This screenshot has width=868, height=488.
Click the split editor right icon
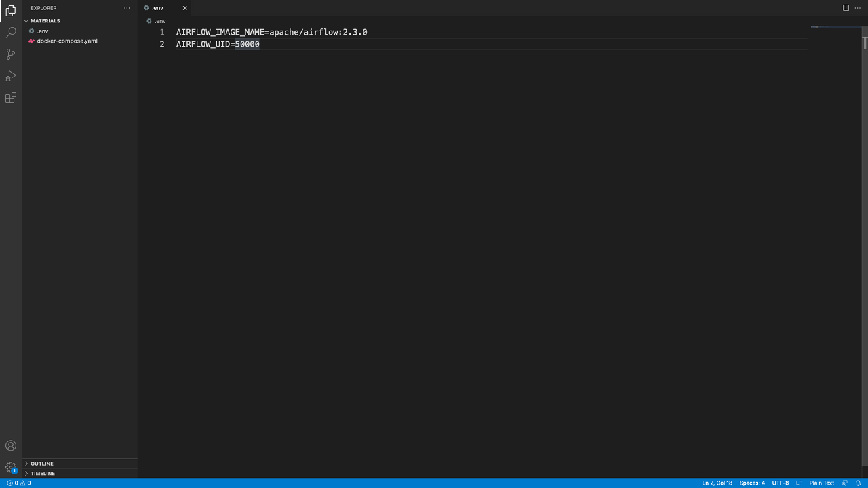846,8
